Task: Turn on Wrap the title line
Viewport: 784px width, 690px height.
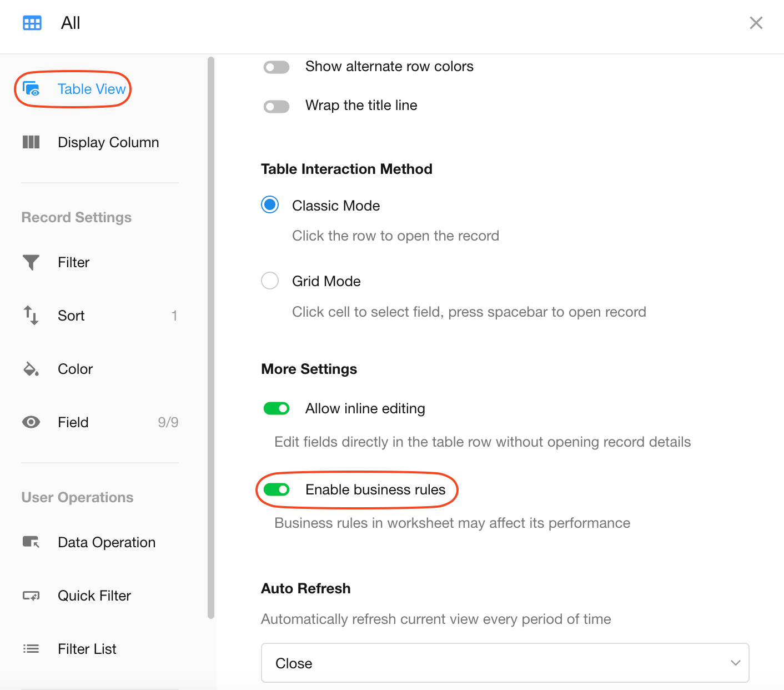Action: coord(277,106)
